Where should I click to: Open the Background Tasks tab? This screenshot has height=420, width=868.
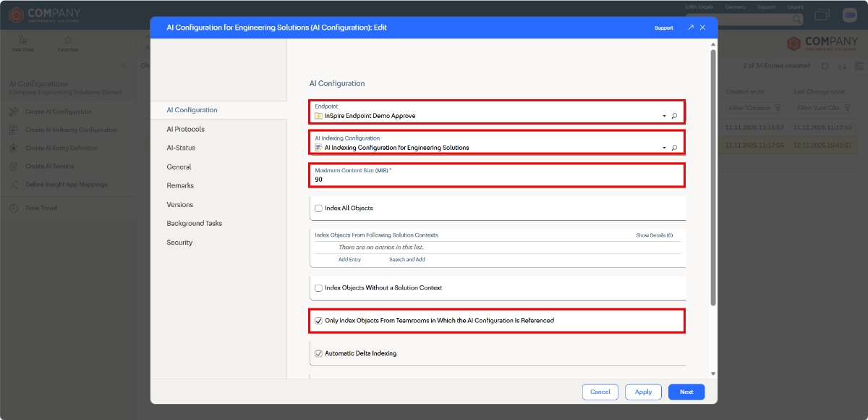[x=194, y=223]
